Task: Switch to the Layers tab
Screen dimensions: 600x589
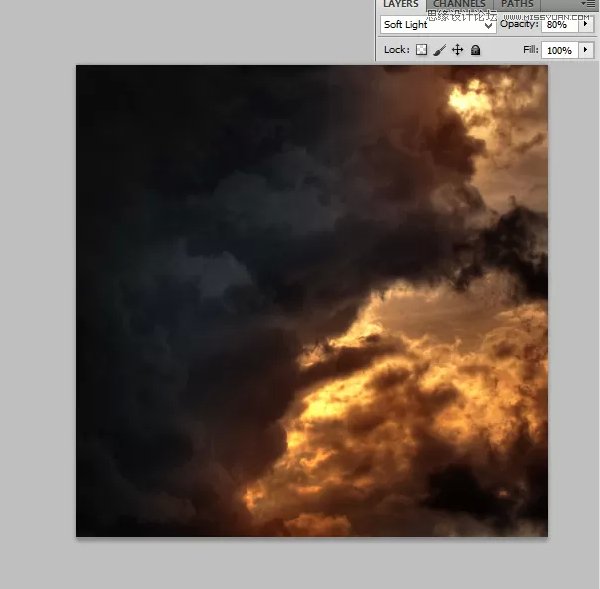Action: (x=401, y=5)
